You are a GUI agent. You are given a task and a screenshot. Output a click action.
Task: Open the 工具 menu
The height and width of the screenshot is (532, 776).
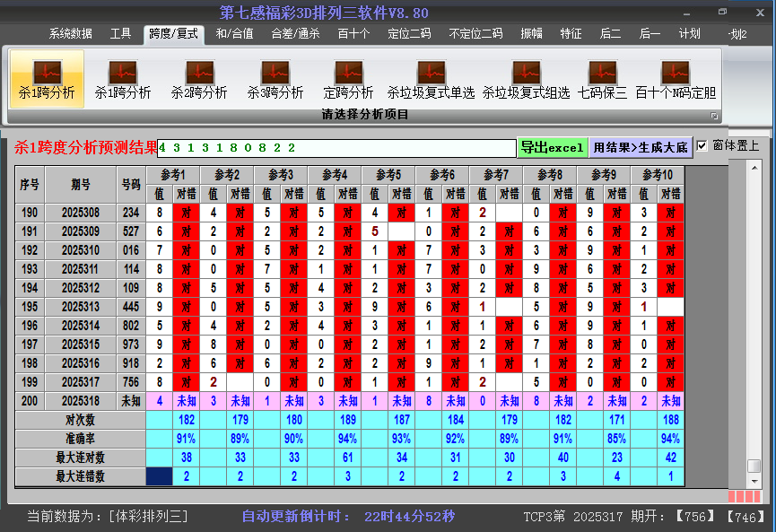pyautogui.click(x=120, y=34)
